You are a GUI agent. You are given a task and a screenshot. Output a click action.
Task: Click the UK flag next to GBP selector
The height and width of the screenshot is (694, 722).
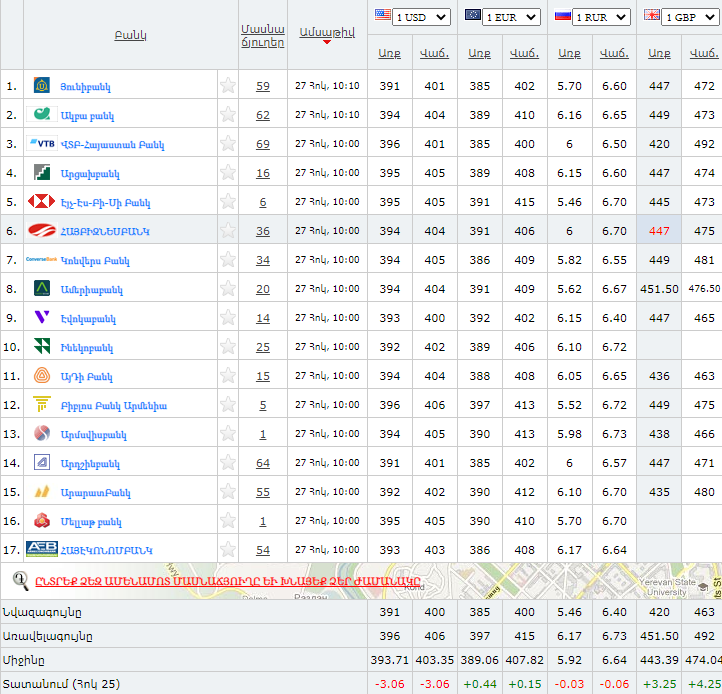click(652, 15)
